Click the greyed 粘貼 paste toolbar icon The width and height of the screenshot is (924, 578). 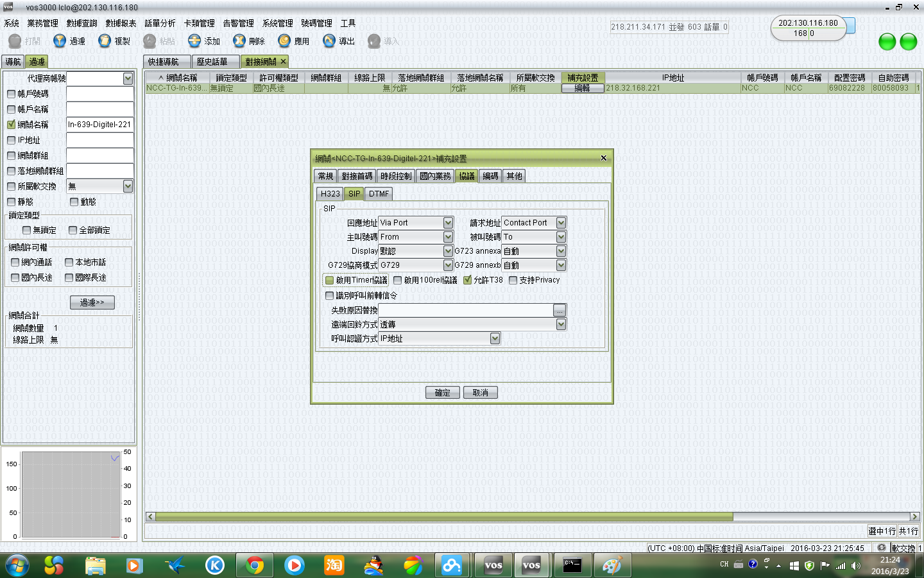click(x=150, y=40)
